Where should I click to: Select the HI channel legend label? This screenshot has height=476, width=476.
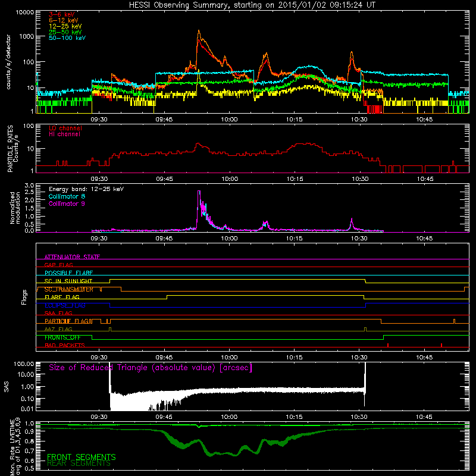click(x=64, y=134)
